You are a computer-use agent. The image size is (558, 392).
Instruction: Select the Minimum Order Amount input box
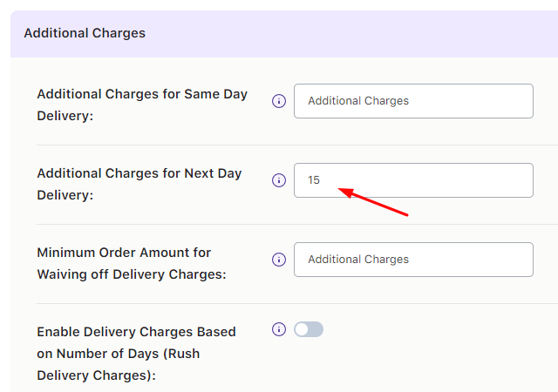(413, 260)
